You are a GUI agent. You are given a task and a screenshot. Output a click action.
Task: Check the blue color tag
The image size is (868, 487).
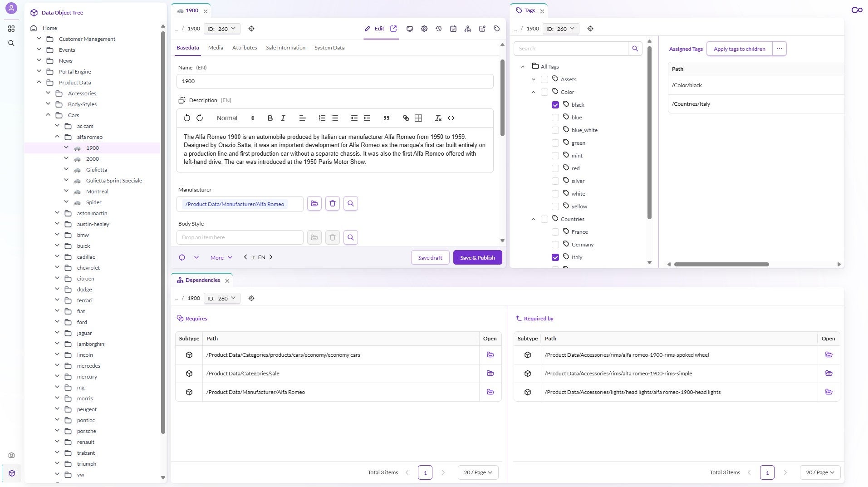(555, 118)
